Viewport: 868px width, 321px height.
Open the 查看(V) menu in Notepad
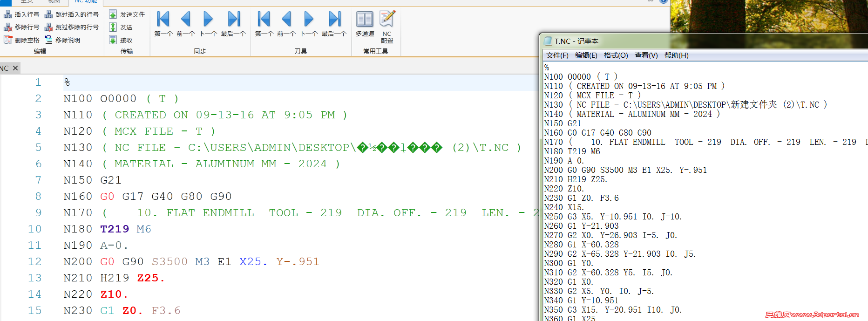(x=646, y=55)
